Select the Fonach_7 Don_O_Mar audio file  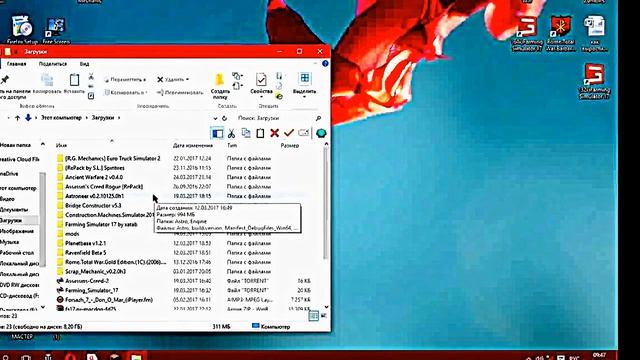109,300
